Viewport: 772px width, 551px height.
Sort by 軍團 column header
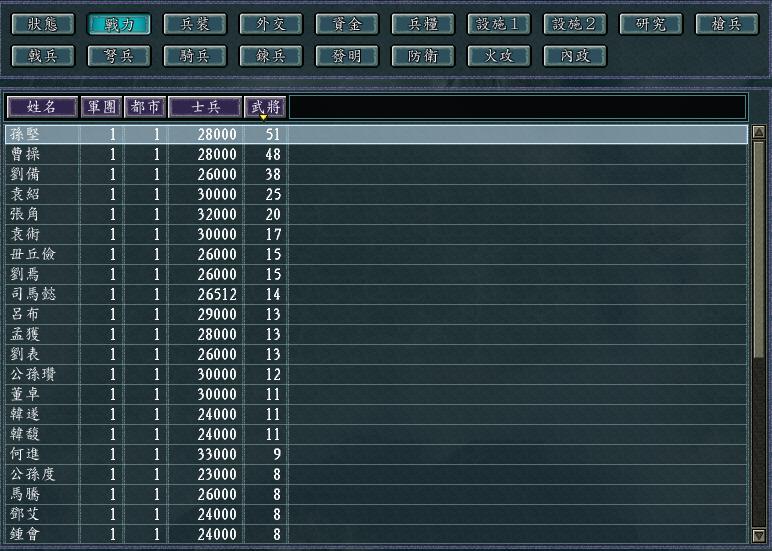coord(101,107)
